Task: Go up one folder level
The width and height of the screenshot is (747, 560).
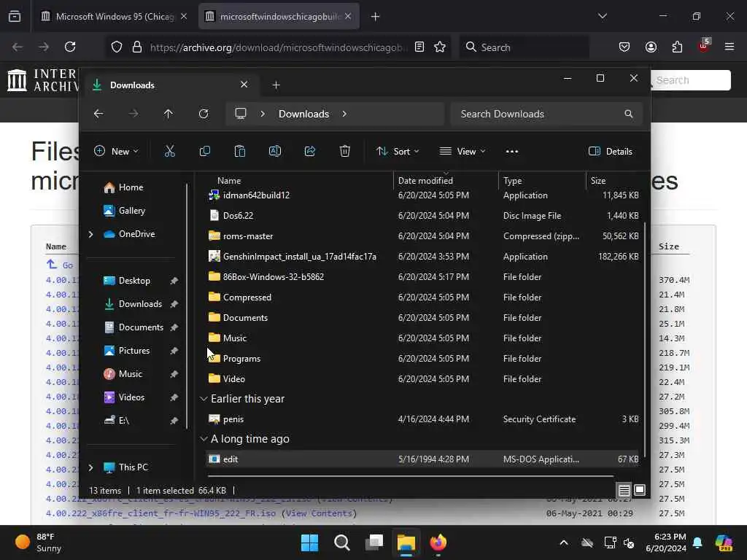Action: click(x=169, y=114)
